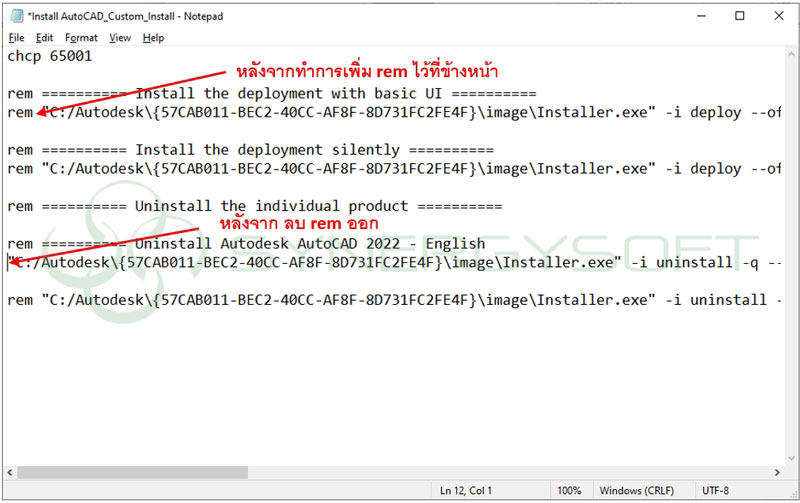Click 'Uninstall the individual product' comment line

click(255, 206)
